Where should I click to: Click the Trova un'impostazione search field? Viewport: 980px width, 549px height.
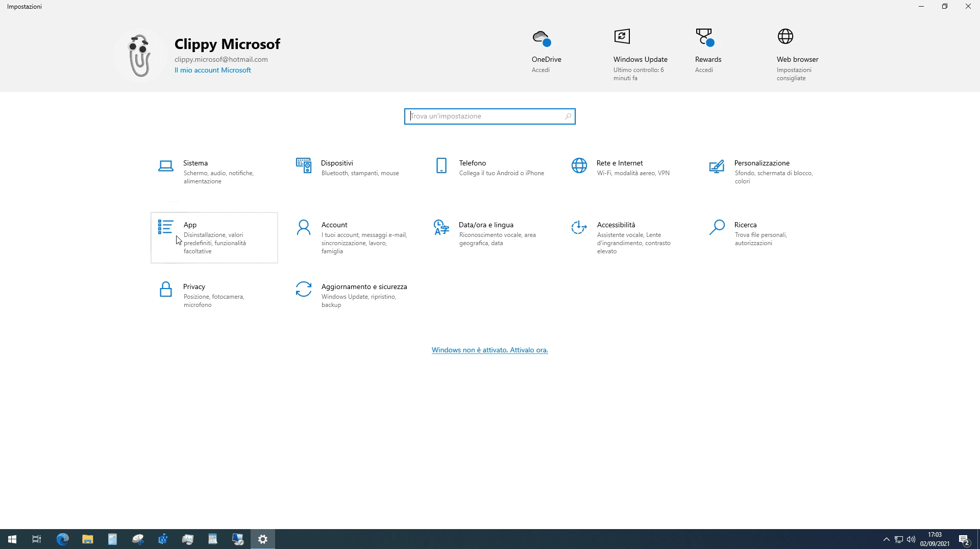pyautogui.click(x=489, y=116)
